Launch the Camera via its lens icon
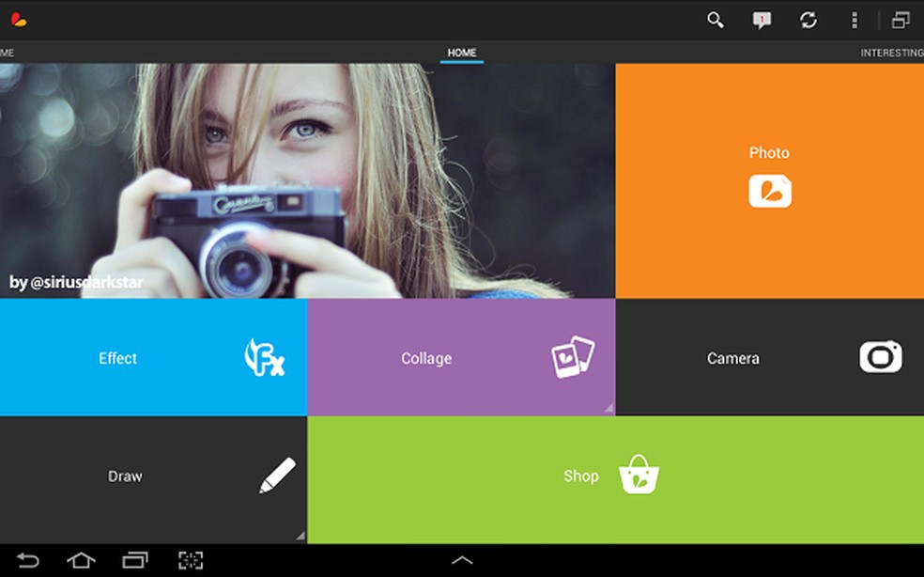The height and width of the screenshot is (577, 924). [x=880, y=358]
